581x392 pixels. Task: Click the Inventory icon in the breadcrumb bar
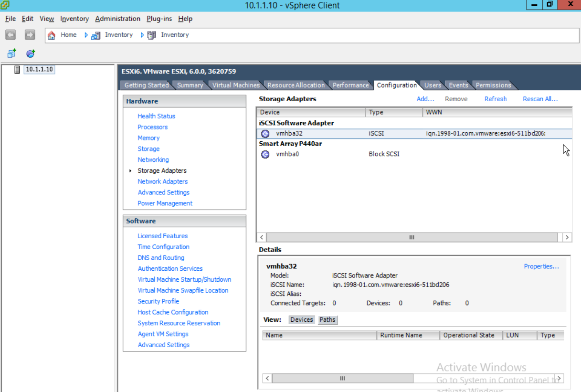point(96,34)
